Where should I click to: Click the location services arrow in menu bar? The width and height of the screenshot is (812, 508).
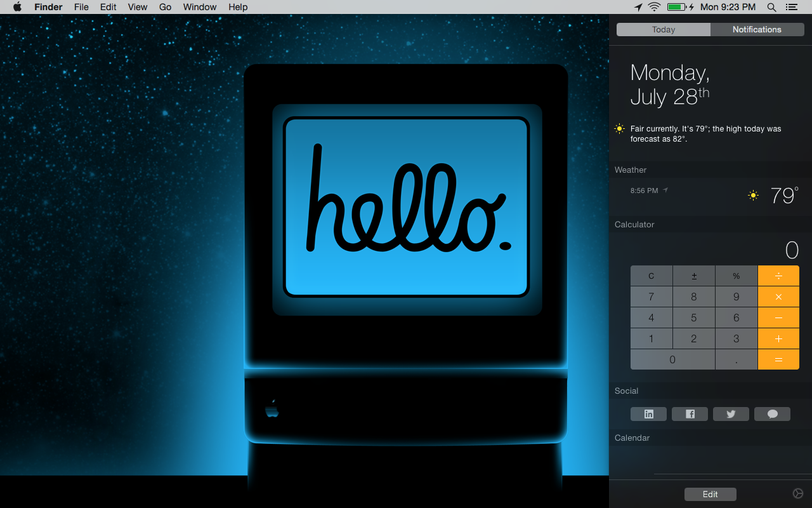[638, 7]
